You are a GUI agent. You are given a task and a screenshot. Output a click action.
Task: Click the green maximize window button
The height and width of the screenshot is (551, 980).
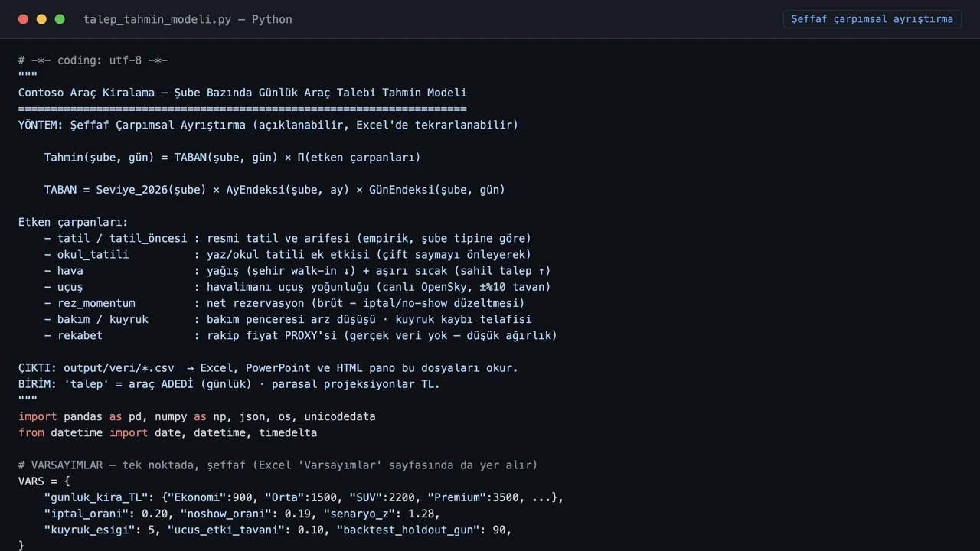[x=60, y=19]
